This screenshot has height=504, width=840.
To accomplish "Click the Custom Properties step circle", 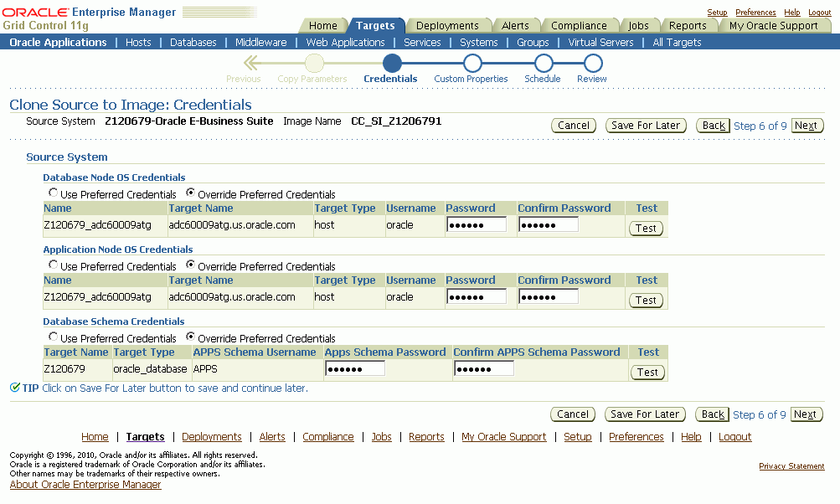I will (x=472, y=63).
